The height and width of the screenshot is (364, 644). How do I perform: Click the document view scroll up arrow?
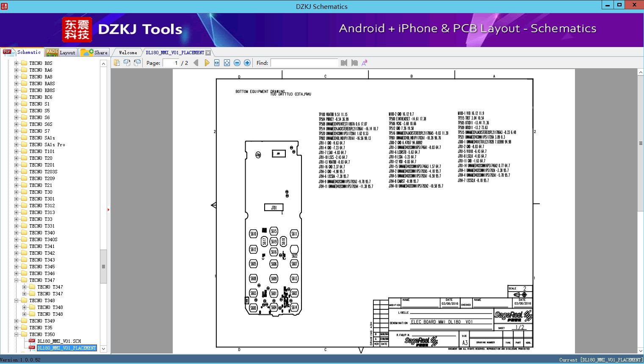[640, 72]
